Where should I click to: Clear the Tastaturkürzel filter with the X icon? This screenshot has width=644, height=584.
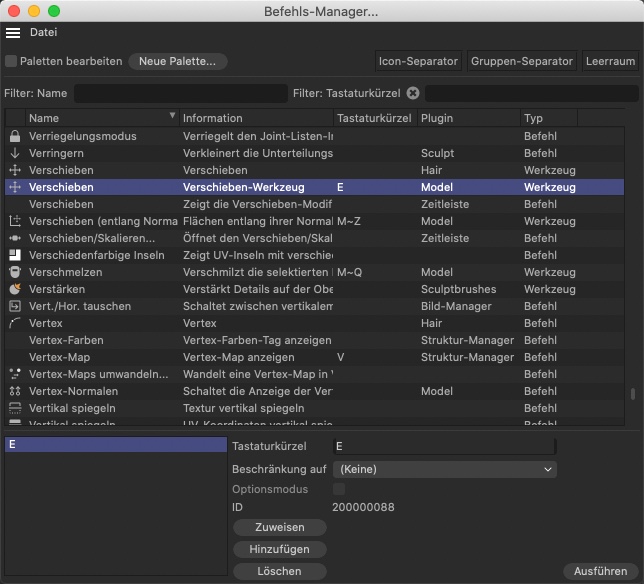412,93
